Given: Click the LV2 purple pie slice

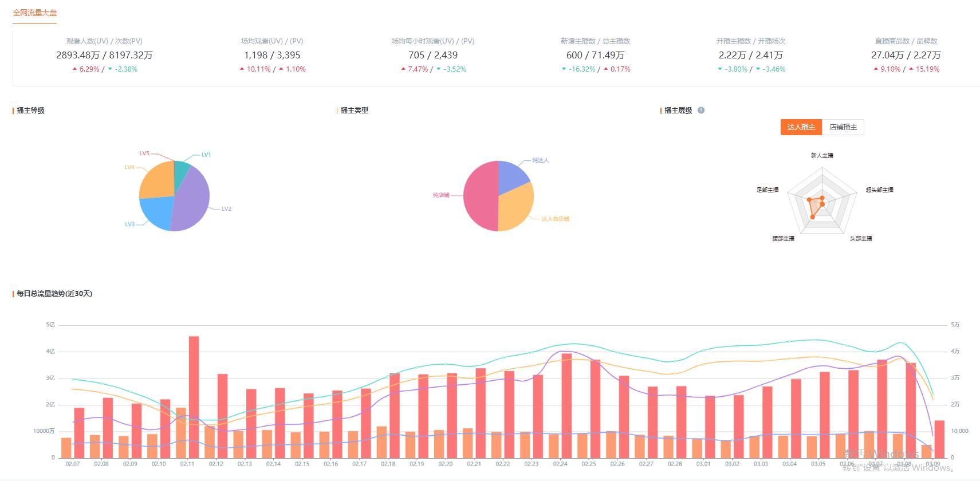Looking at the screenshot, I should 192,200.
